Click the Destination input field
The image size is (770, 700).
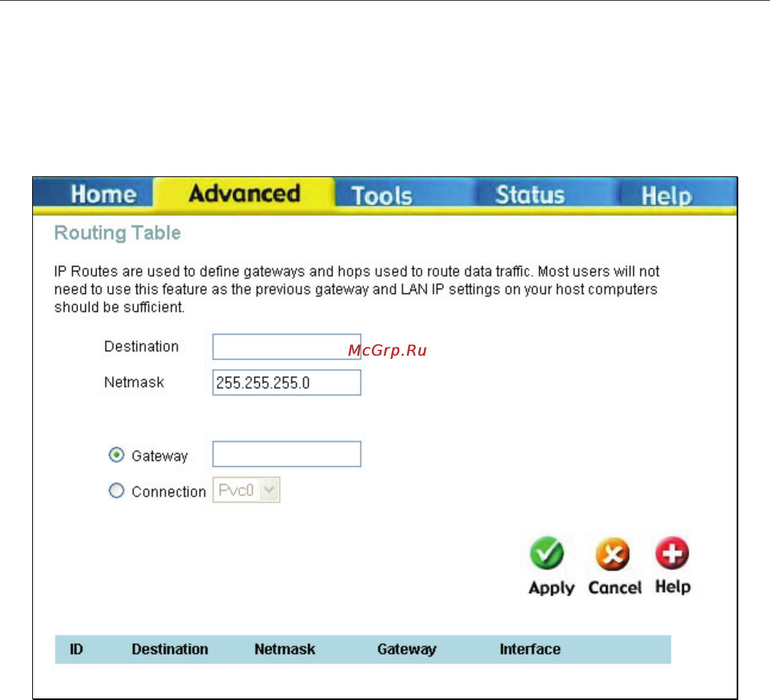287,347
